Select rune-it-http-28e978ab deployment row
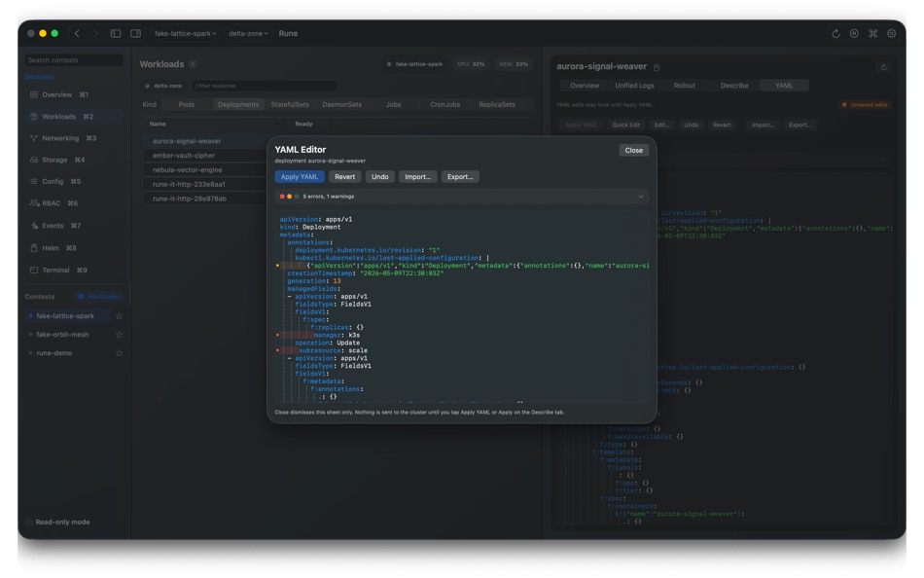This screenshot has width=924, height=578. 205,199
